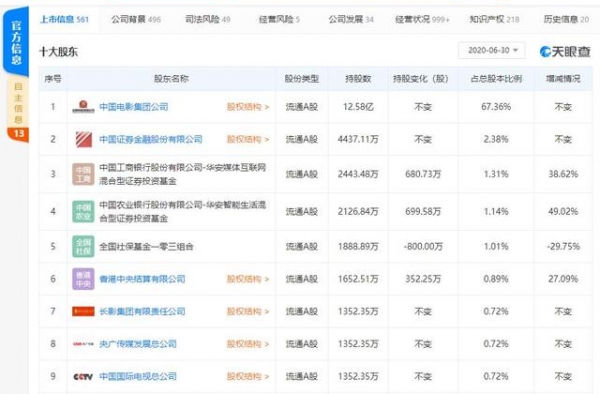The height and width of the screenshot is (394, 600).
Task: Click the CCTV logo of 中国国际电视总公司
Action: 83,376
